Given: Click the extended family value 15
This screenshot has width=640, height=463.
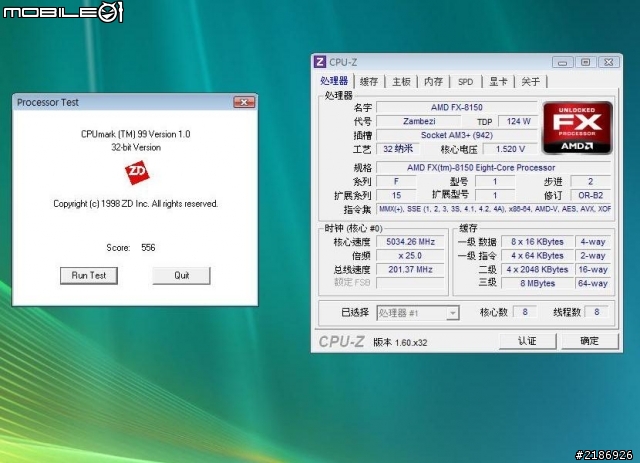Looking at the screenshot, I should pyautogui.click(x=396, y=195).
